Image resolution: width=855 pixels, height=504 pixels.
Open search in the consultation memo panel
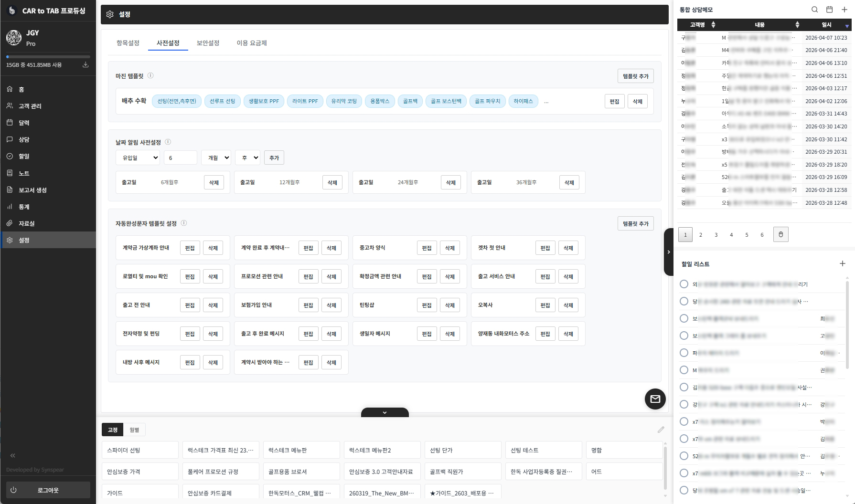point(815,10)
